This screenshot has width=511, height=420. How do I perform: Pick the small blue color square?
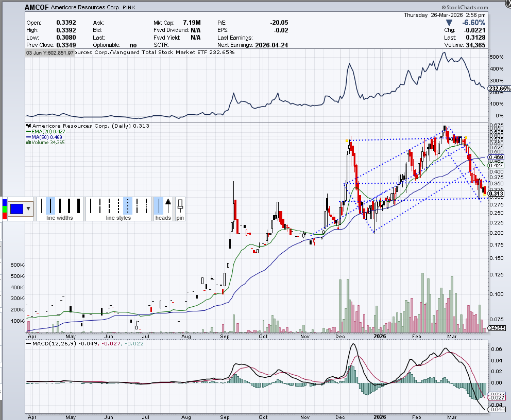(5, 202)
